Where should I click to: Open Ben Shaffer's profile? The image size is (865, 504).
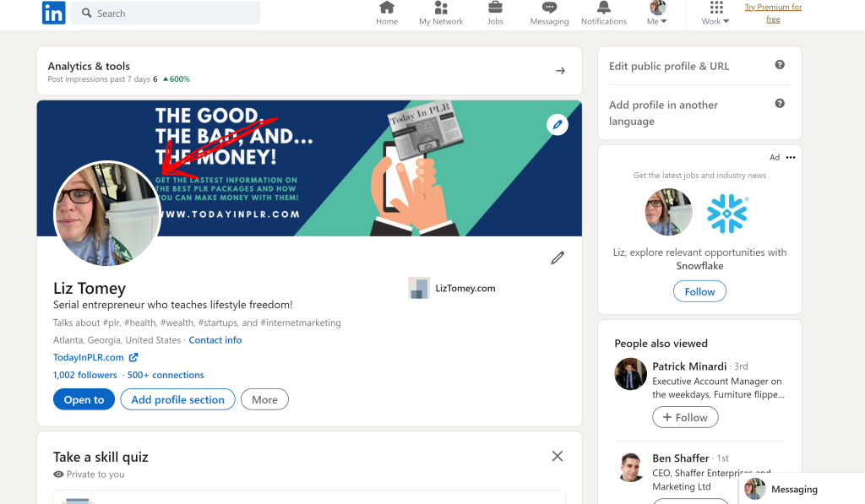coord(680,458)
